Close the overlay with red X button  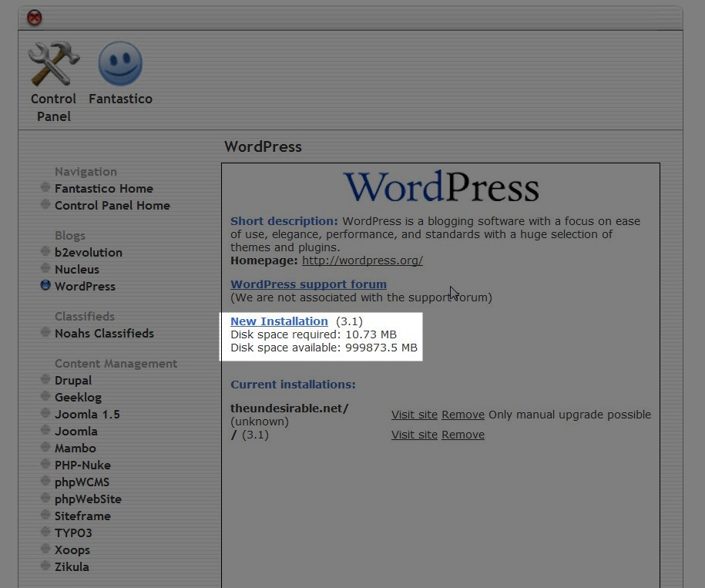pyautogui.click(x=35, y=18)
